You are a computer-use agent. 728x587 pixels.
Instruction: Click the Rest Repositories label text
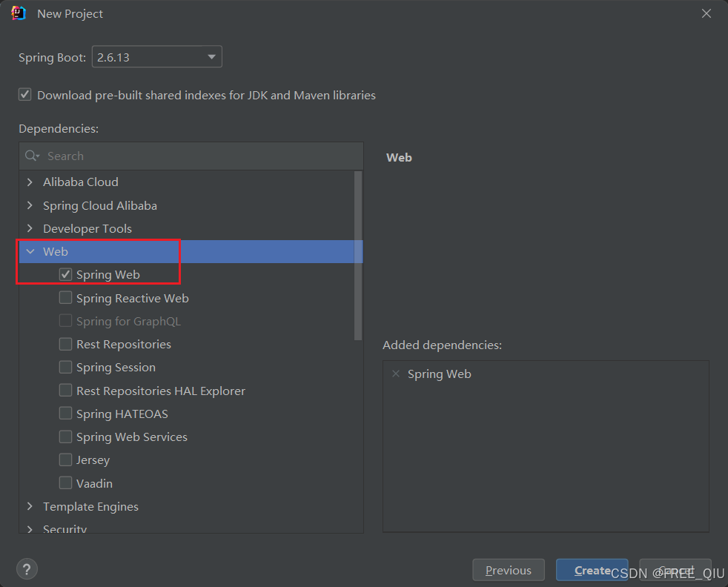click(124, 345)
